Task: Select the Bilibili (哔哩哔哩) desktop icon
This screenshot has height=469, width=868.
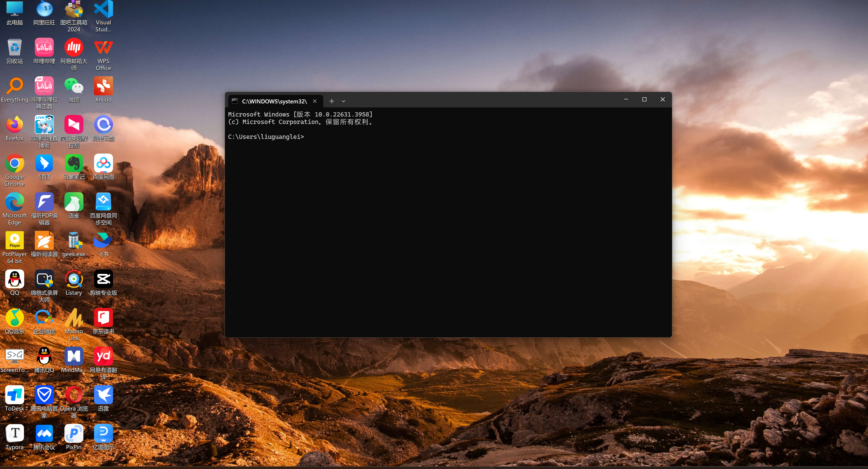Action: pos(44,47)
